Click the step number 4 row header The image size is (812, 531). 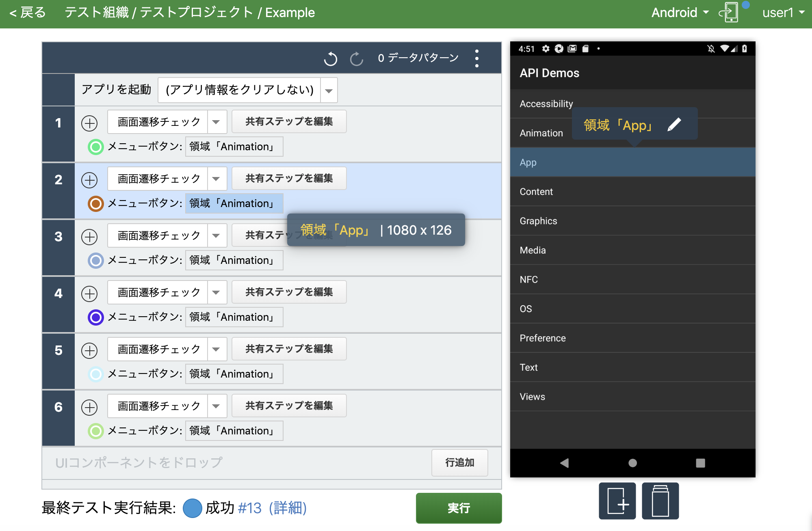coord(58,304)
